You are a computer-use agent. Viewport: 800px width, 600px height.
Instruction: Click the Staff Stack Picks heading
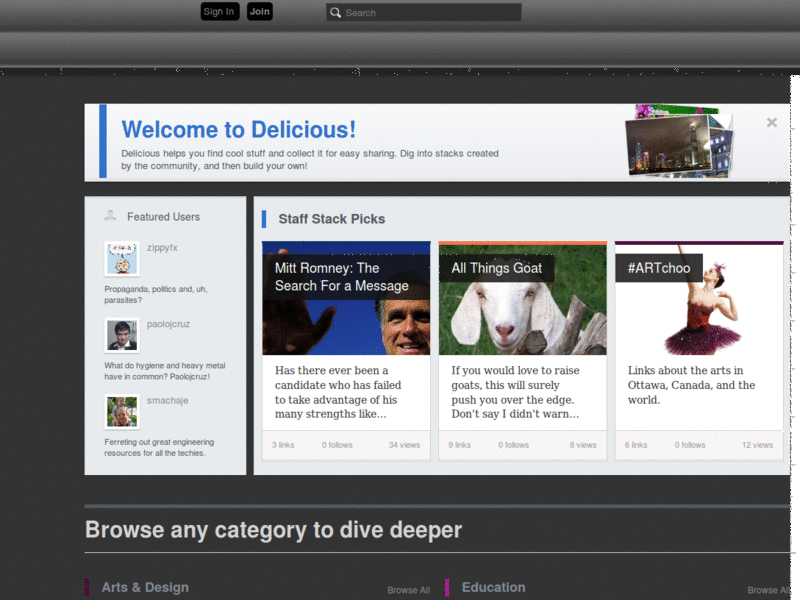(332, 219)
